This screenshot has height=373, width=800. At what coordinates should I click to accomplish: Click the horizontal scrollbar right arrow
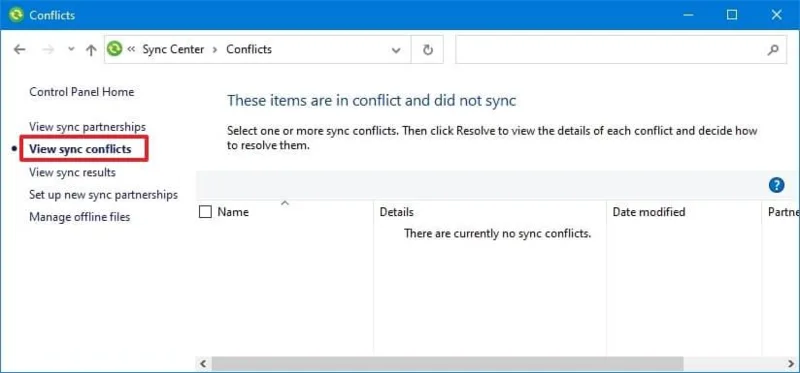click(x=792, y=364)
